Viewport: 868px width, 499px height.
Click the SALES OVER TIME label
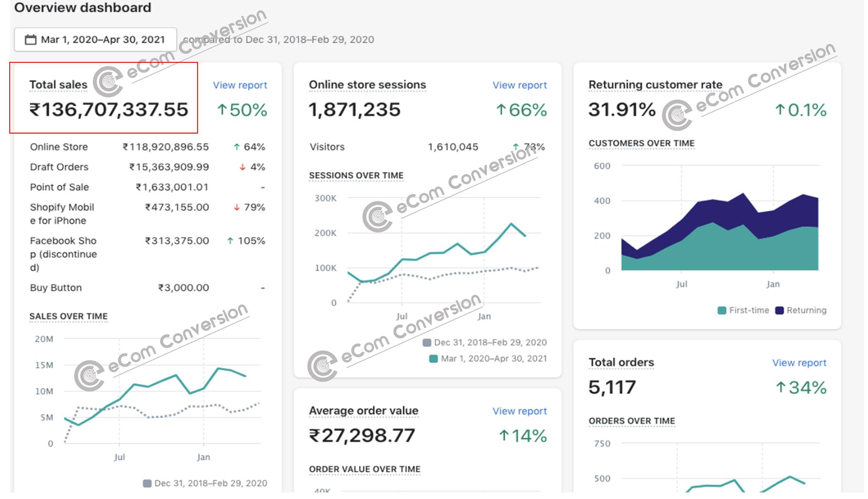pyautogui.click(x=69, y=316)
